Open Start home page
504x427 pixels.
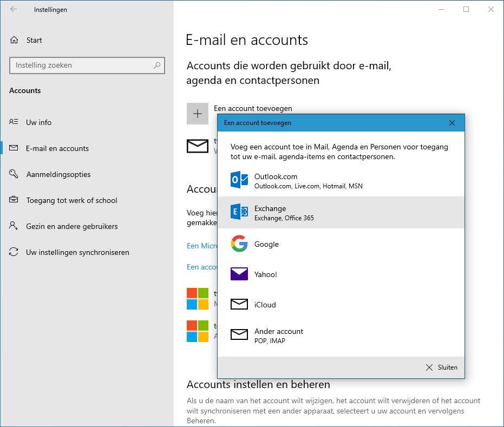[34, 40]
